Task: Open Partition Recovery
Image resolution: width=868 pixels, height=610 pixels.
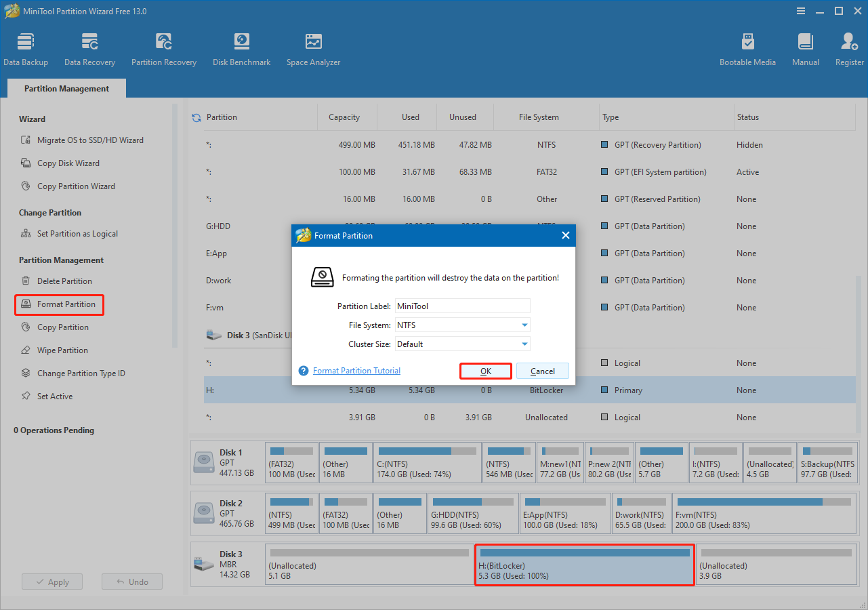Action: tap(163, 47)
